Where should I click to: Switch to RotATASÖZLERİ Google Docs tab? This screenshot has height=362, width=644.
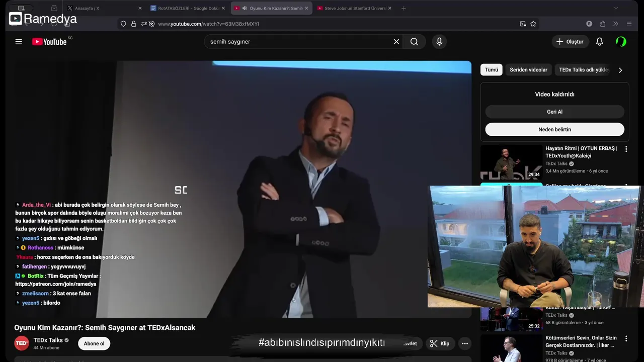pos(188,8)
